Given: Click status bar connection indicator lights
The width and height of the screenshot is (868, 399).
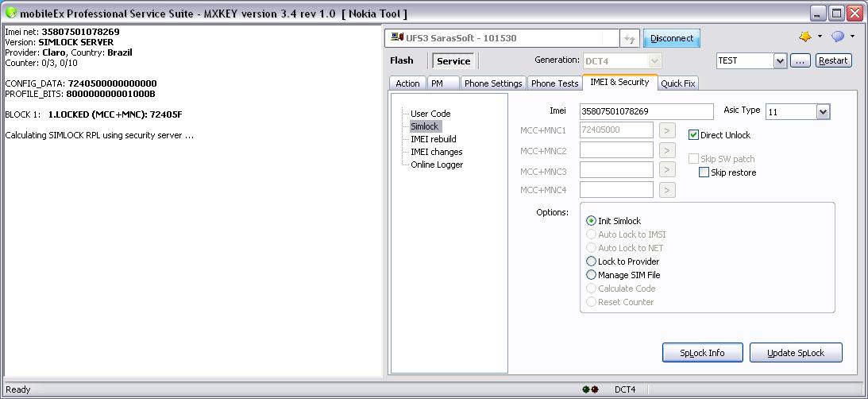Looking at the screenshot, I should click(591, 389).
